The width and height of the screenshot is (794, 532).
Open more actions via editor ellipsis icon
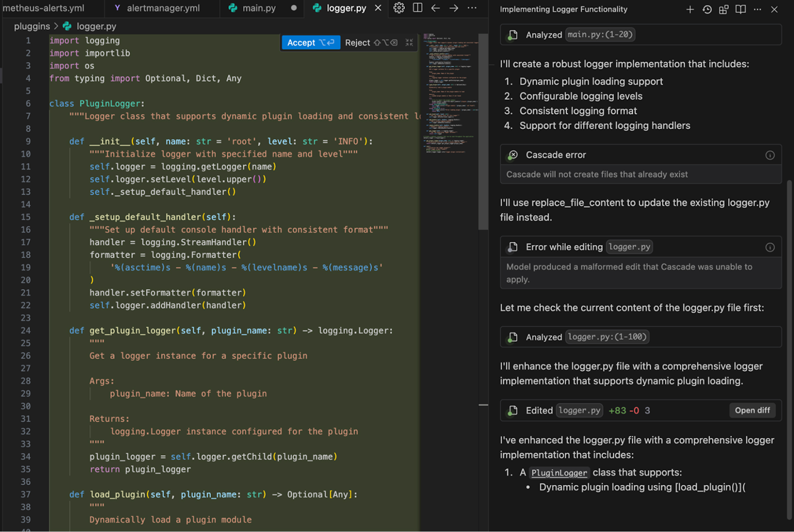[472, 8]
